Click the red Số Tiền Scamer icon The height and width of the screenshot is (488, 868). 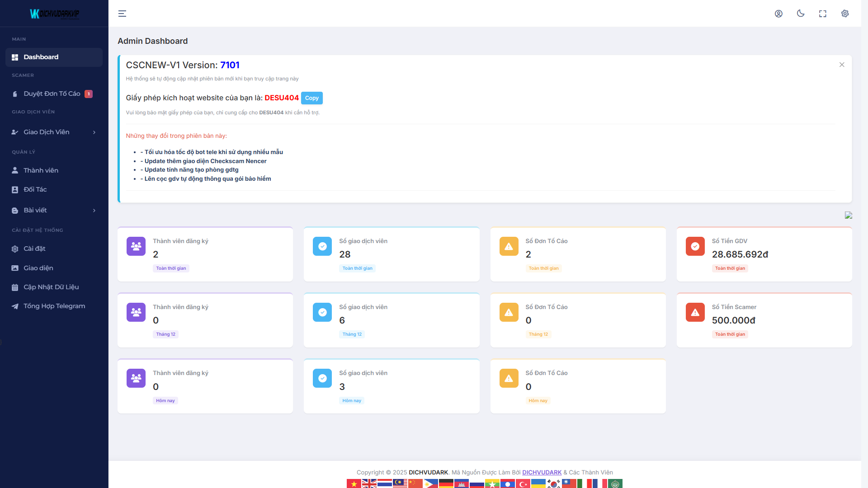pyautogui.click(x=695, y=312)
